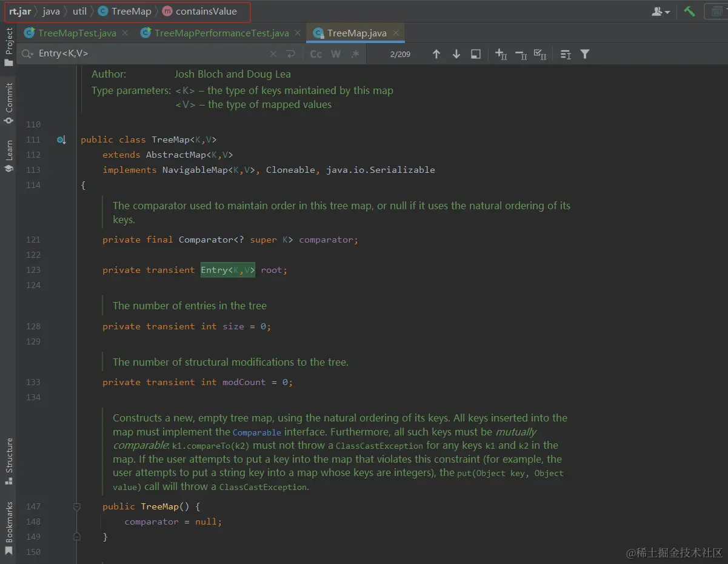Image resolution: width=728 pixels, height=564 pixels.
Task: Click TreeMap in the navigation breadcrumb
Action: pyautogui.click(x=125, y=11)
